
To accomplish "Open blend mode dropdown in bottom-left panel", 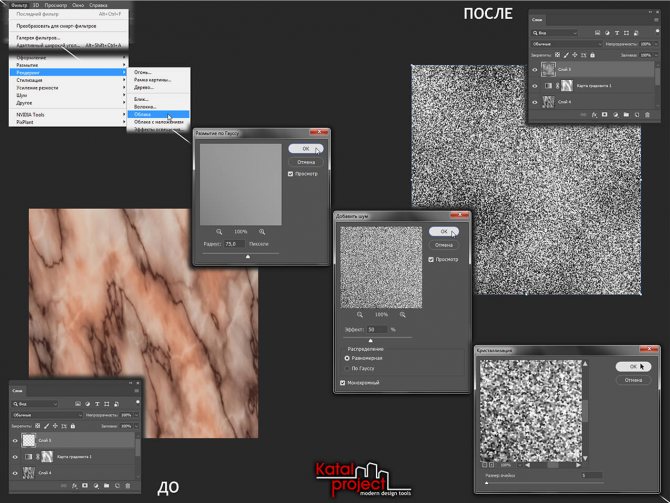I will pyautogui.click(x=46, y=414).
